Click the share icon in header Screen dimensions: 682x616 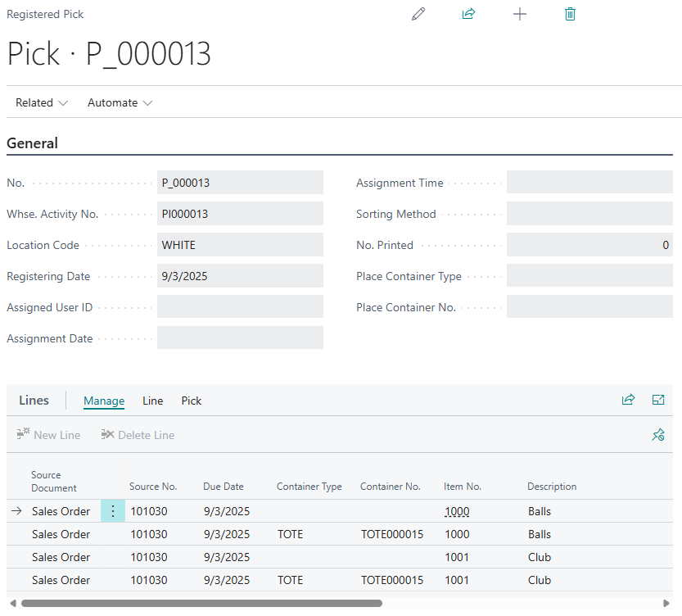[x=468, y=14]
